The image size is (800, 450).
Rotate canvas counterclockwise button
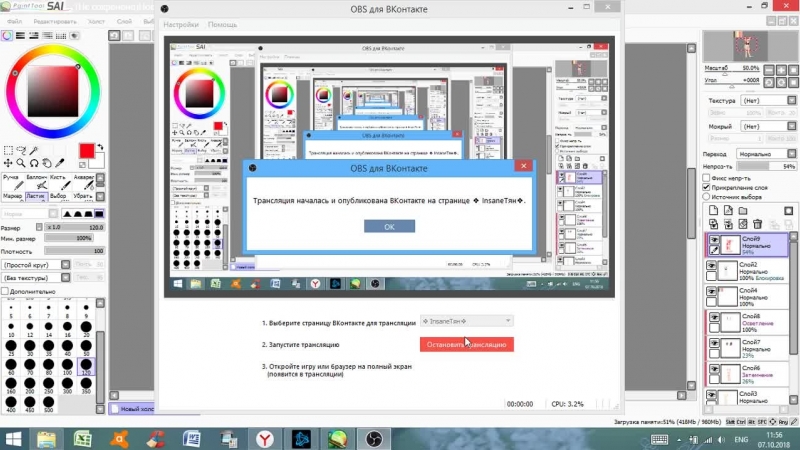point(769,82)
